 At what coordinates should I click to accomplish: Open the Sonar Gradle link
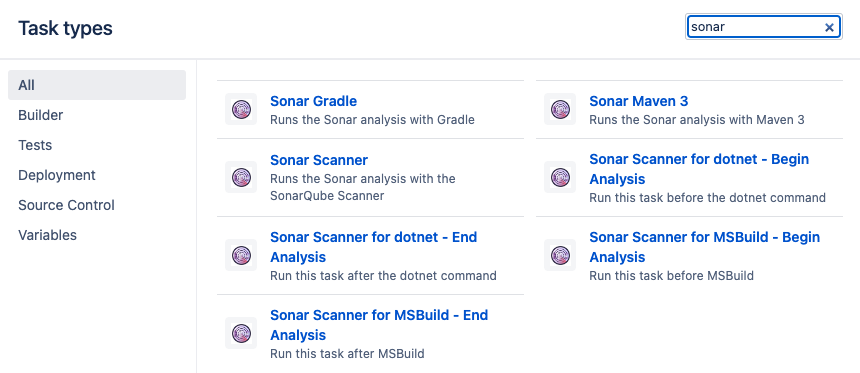tap(313, 101)
